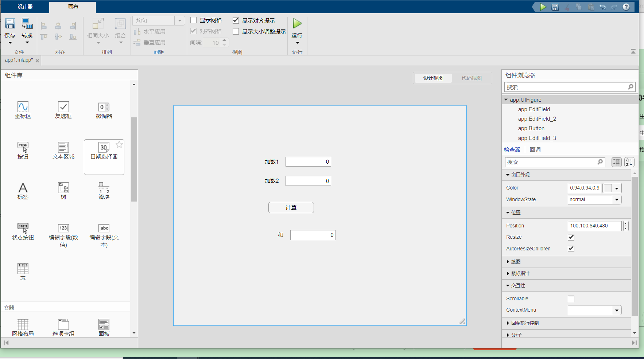
Task: Click the run arrow in the top-right quick bar
Action: (543, 7)
